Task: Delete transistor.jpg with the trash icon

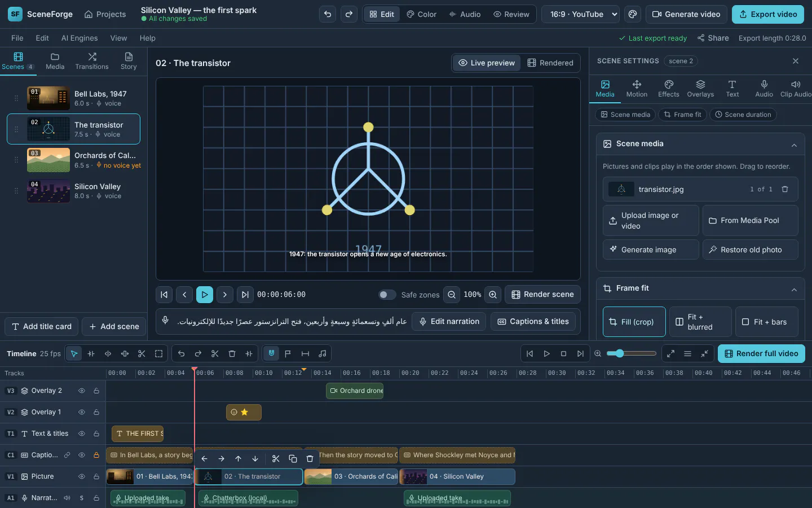Action: coord(785,189)
